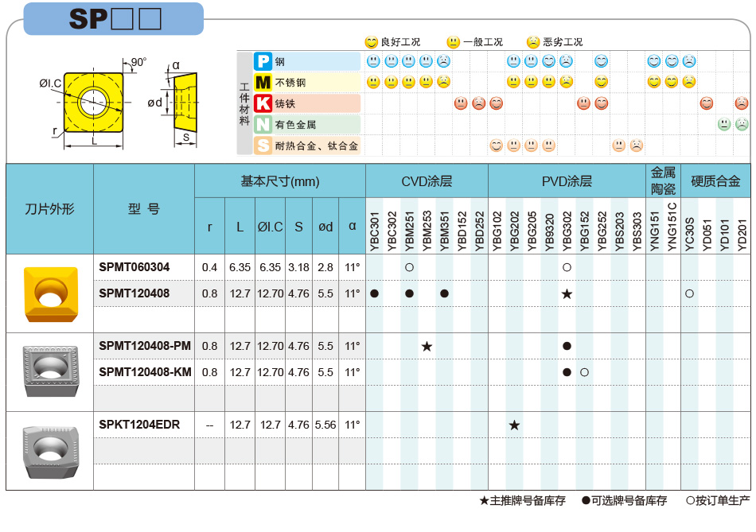Click the 2.8 hole diameter value
The height and width of the screenshot is (532, 756).
pyautogui.click(x=325, y=267)
